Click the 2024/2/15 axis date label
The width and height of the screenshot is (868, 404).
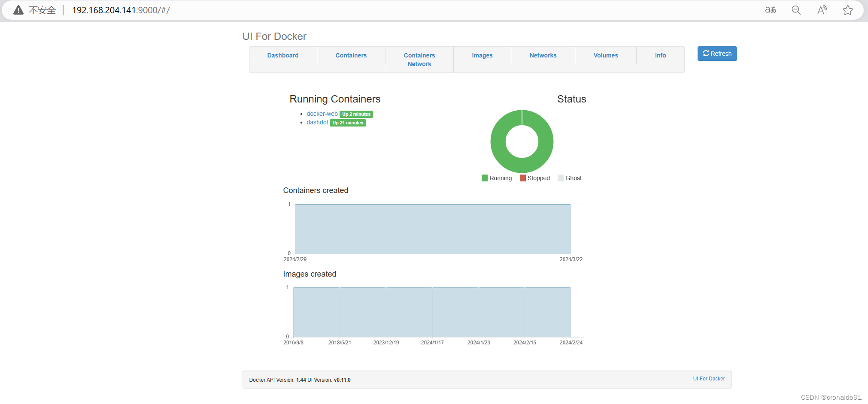[x=525, y=343]
